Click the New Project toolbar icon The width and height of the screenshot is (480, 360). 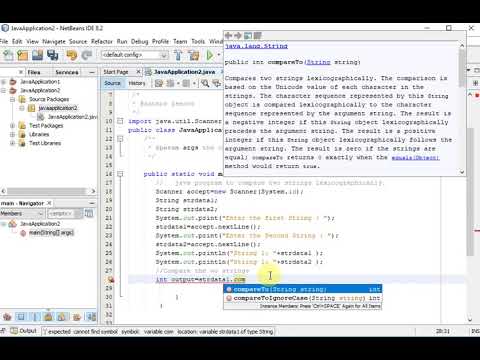[x=23, y=55]
